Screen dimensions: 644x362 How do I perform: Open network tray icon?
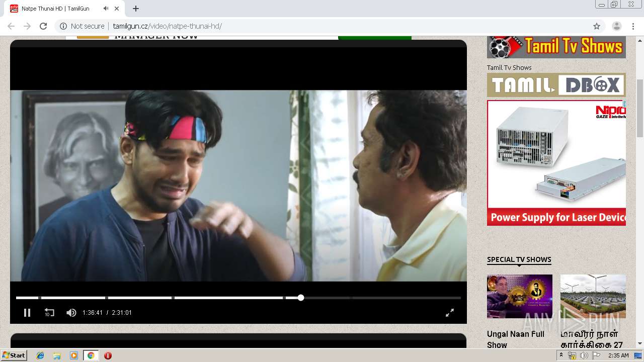[x=572, y=355]
